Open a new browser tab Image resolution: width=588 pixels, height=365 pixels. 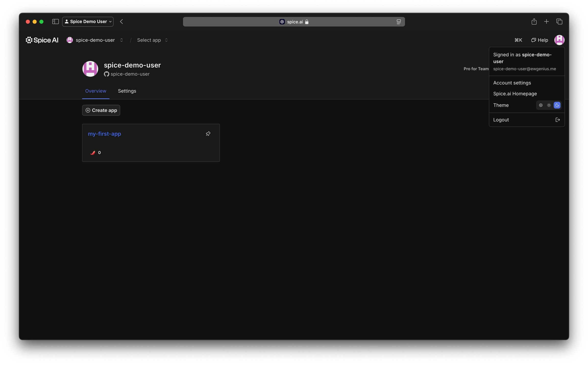coord(546,22)
